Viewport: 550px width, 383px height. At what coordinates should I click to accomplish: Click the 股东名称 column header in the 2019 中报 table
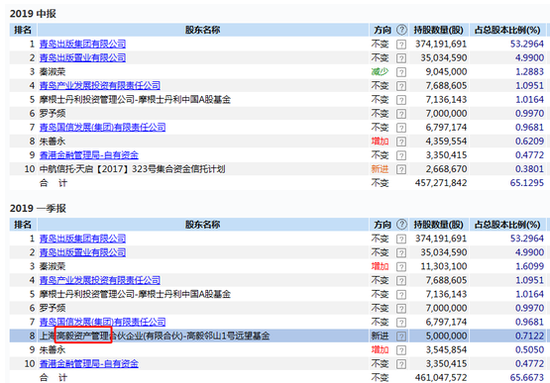[203, 30]
